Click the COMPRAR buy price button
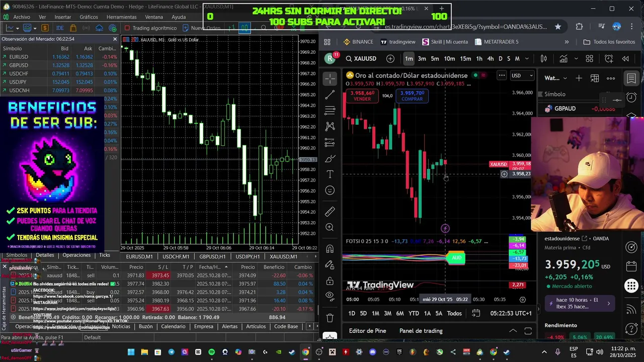Screen dimensions: 644x362 412,96
